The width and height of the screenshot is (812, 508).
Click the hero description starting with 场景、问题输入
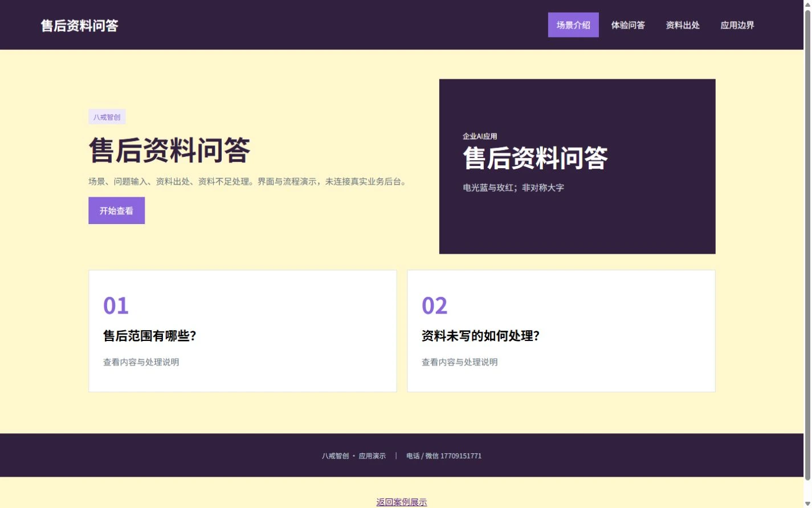[249, 181]
